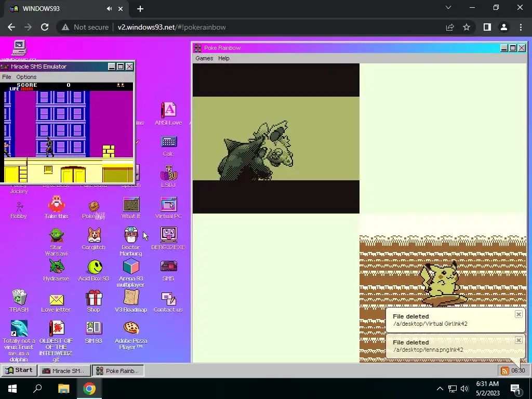Click the browser address bar URL
Image resolution: width=532 pixels, height=399 pixels.
(x=171, y=27)
